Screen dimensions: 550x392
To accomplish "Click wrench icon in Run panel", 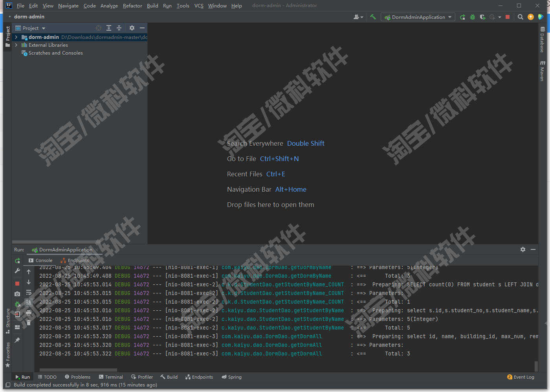I will click(17, 271).
